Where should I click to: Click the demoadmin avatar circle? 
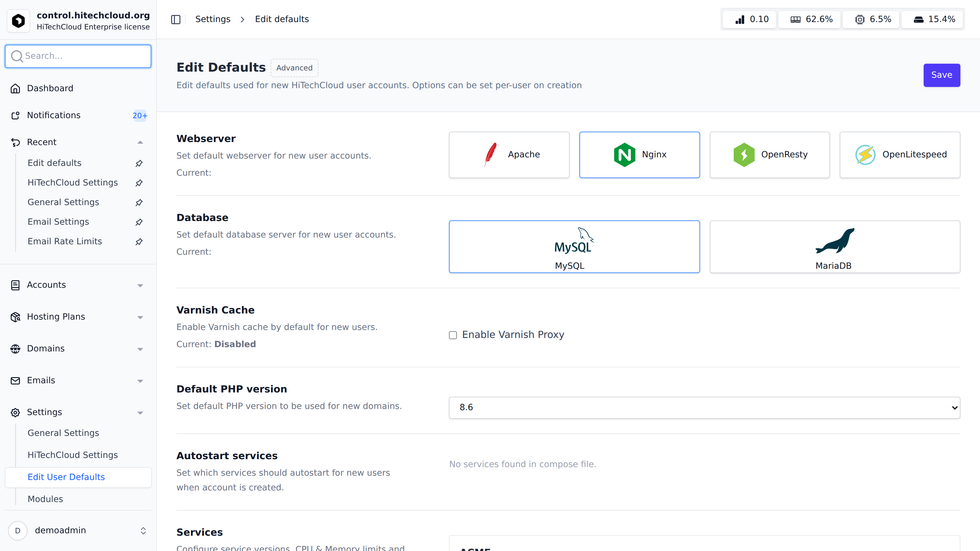(x=17, y=530)
